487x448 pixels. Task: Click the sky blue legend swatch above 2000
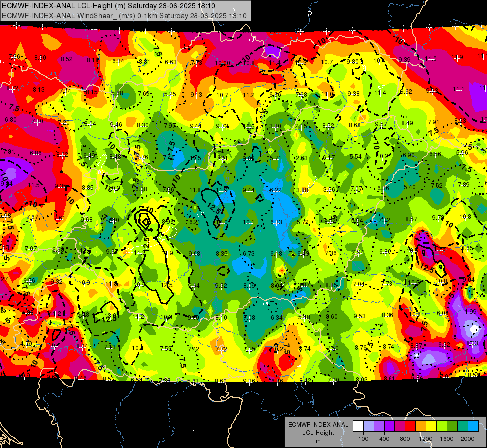473,426
